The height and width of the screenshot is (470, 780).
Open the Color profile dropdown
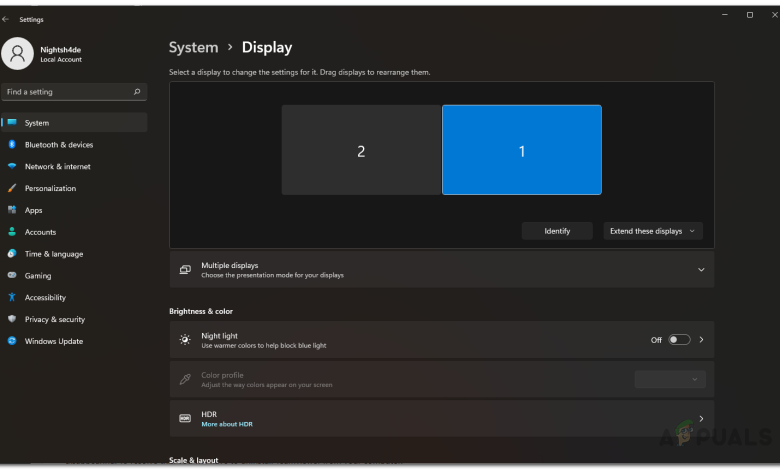pos(670,380)
